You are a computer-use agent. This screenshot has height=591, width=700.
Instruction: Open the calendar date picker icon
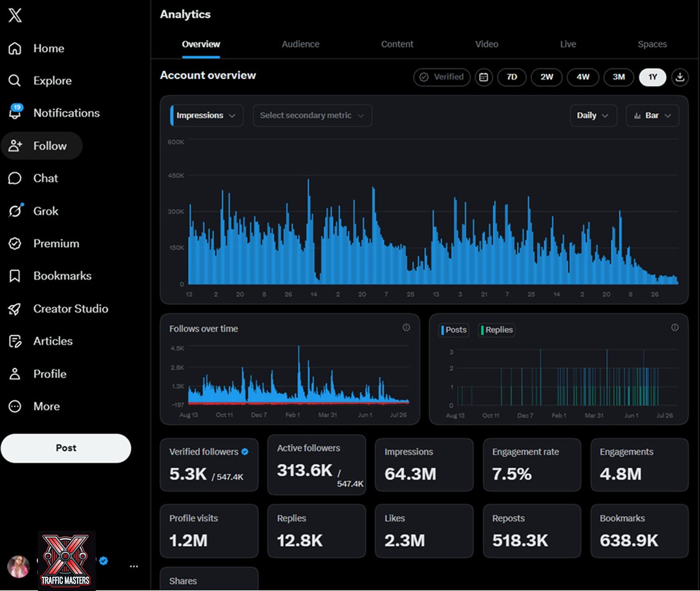pos(484,77)
